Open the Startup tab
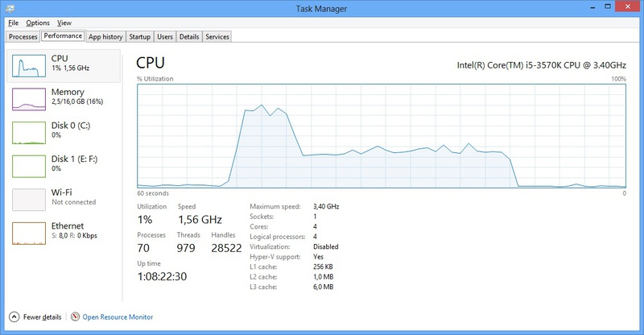Screen dimensions: 644x335 coord(139,36)
